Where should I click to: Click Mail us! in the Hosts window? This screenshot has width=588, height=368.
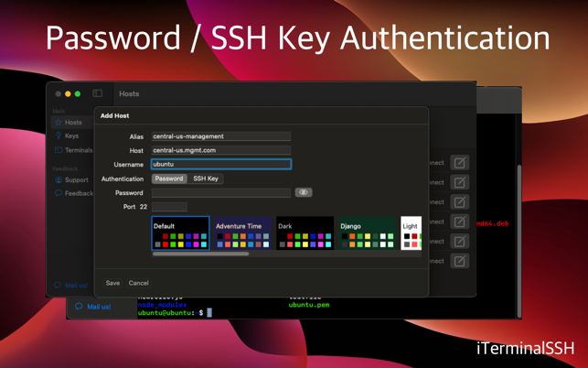click(71, 285)
